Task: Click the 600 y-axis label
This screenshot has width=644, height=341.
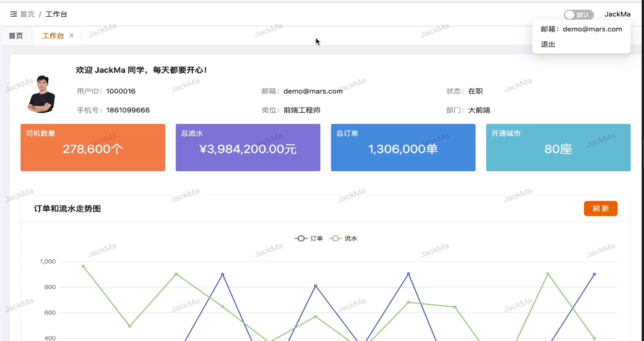Action: (x=50, y=313)
